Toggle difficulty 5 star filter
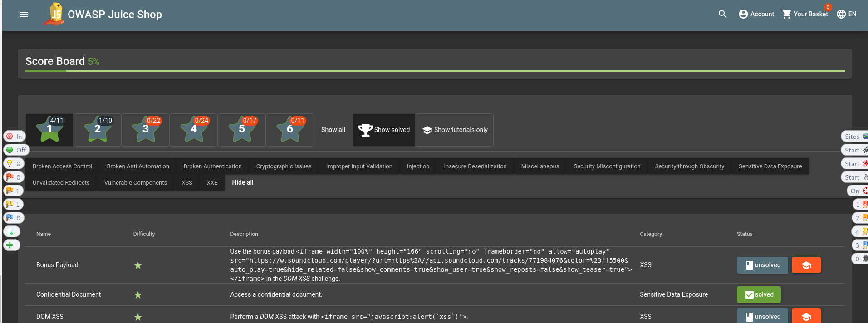This screenshot has height=323, width=868. pyautogui.click(x=242, y=130)
